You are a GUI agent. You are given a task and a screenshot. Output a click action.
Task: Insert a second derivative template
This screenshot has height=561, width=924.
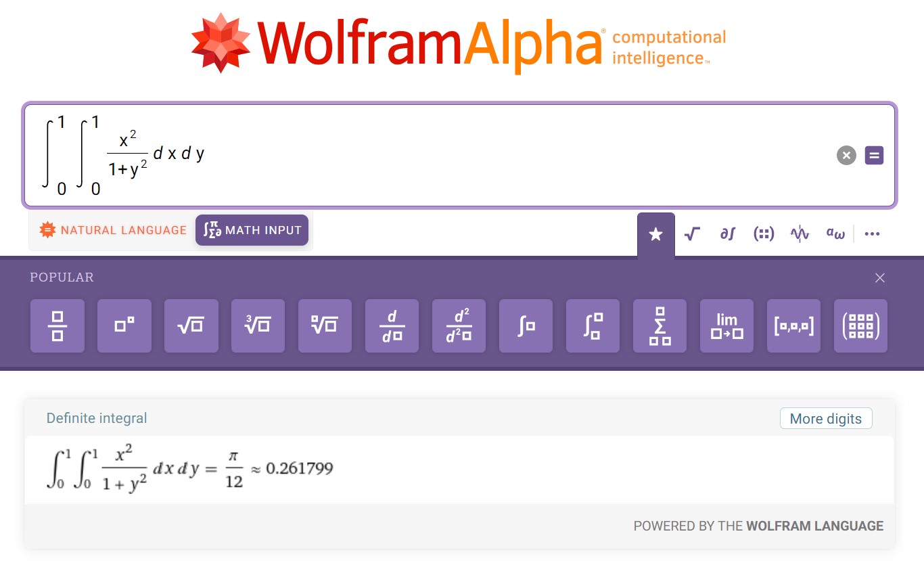pyautogui.click(x=459, y=326)
